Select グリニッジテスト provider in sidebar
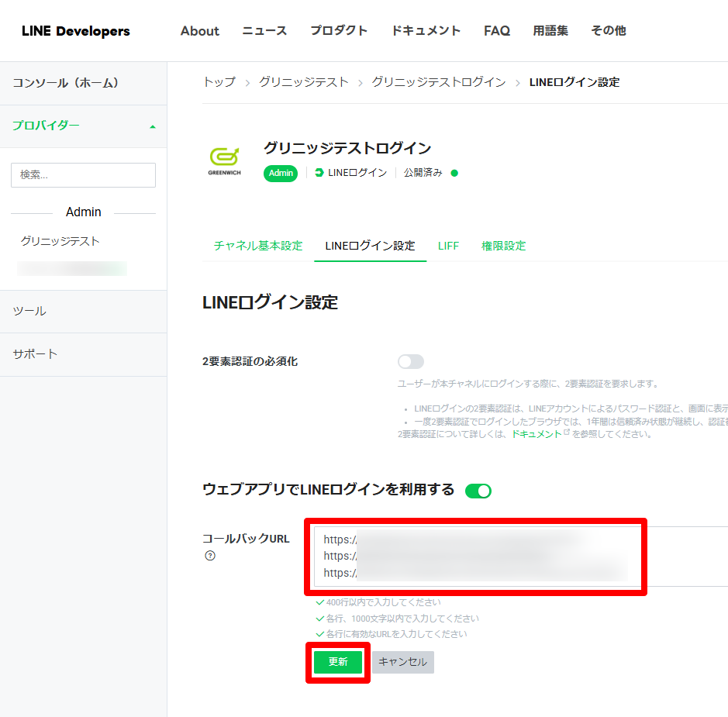The image size is (728, 717). coord(60,241)
